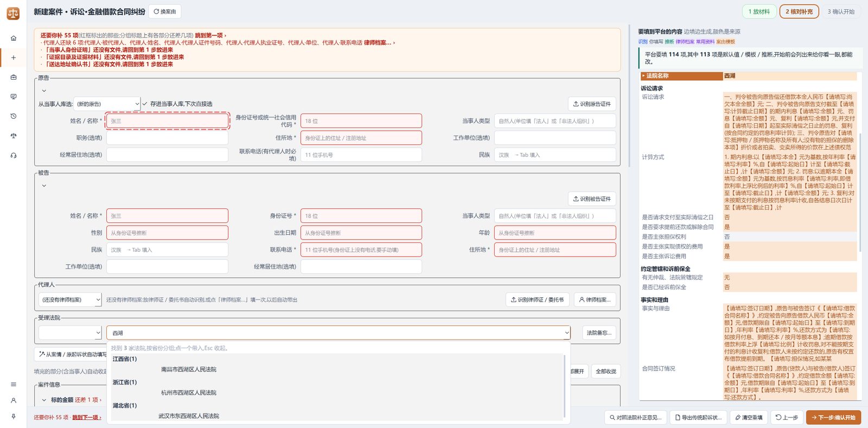
Task: Open the (新的原告) party dropdown
Action: (107, 104)
